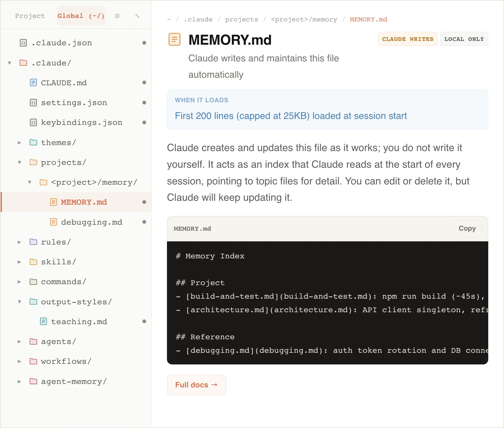504x428 pixels.
Task: Expand the commands/ folder
Action: tap(20, 282)
